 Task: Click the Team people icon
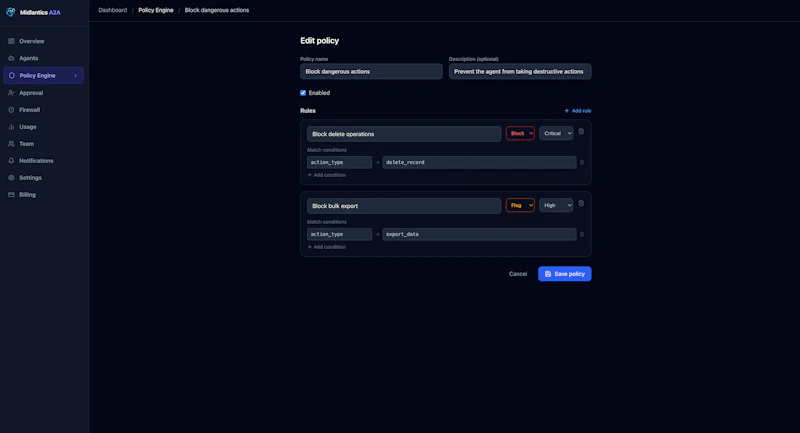click(11, 144)
